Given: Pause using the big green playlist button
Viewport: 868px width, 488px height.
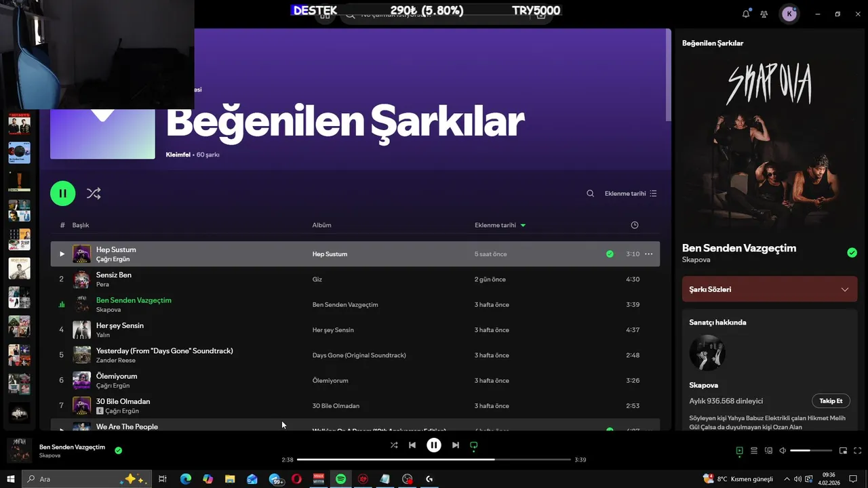Looking at the screenshot, I should click(x=62, y=193).
